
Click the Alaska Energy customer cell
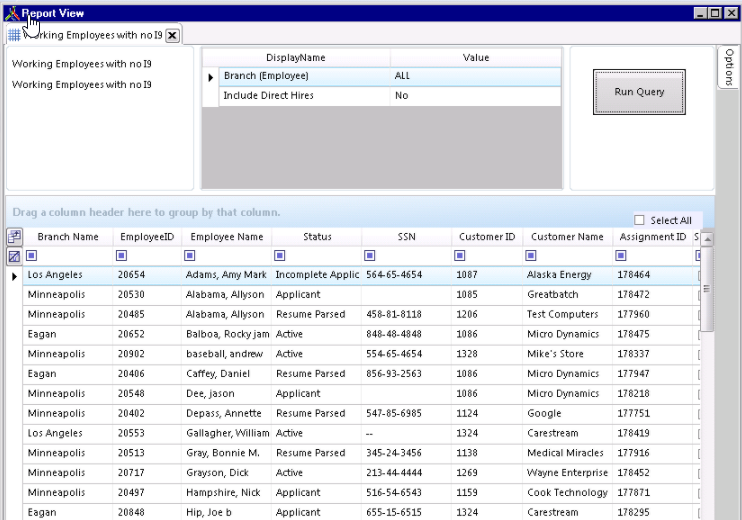coord(567,275)
